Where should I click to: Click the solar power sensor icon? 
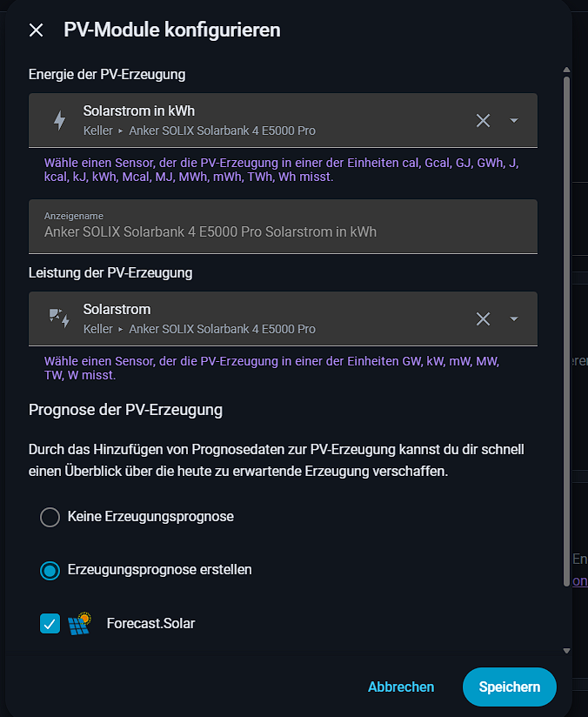59,318
